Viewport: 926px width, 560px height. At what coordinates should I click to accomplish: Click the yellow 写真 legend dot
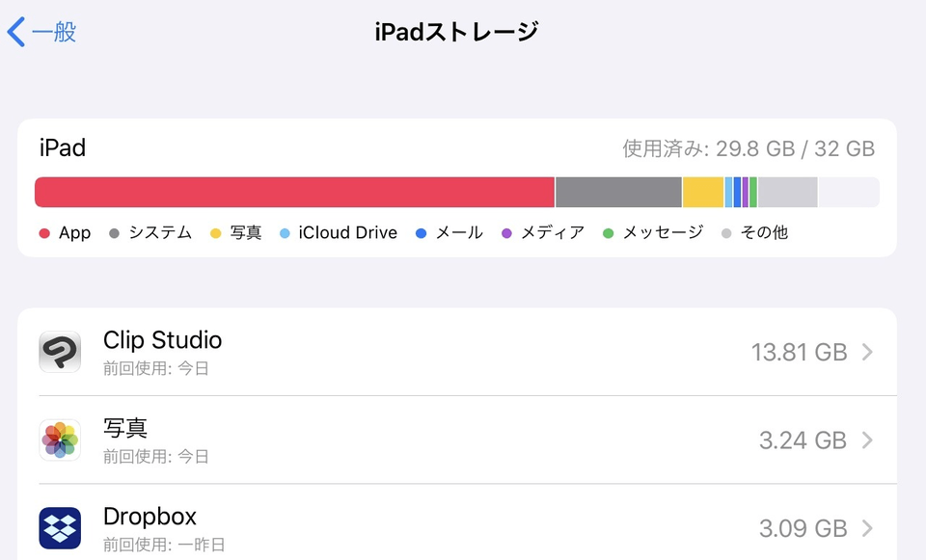point(215,233)
